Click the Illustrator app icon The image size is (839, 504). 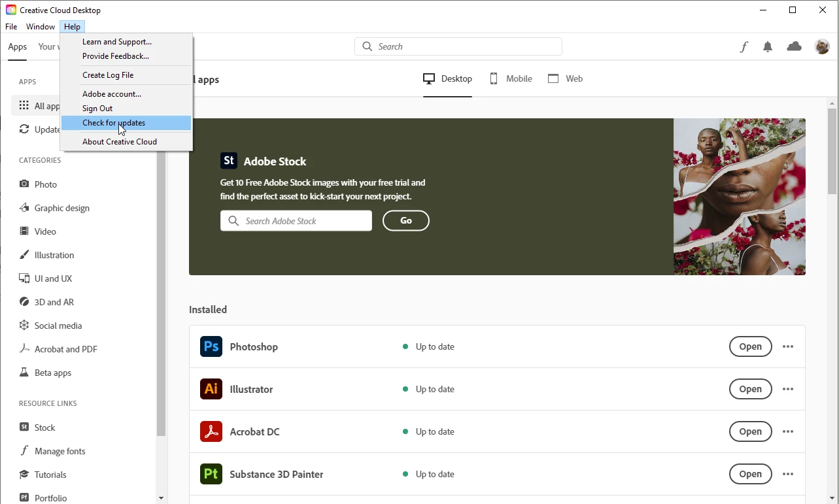(211, 389)
